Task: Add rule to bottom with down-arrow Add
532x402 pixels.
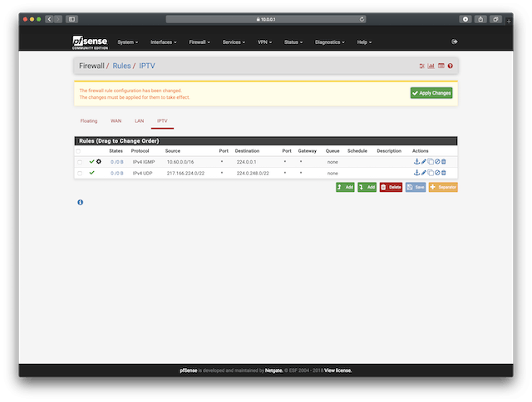Action: tap(367, 187)
